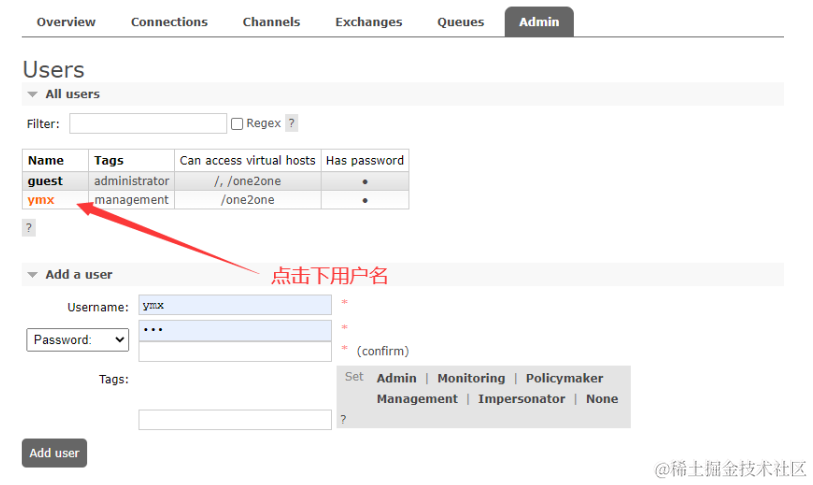The height and width of the screenshot is (485, 813).
Task: Open help icon below users table
Action: click(29, 228)
